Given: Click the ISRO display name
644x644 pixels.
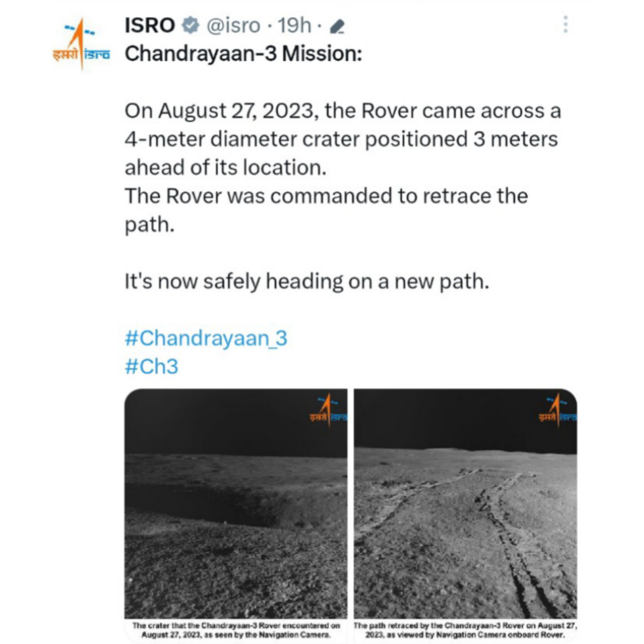Looking at the screenshot, I should coord(150,25).
